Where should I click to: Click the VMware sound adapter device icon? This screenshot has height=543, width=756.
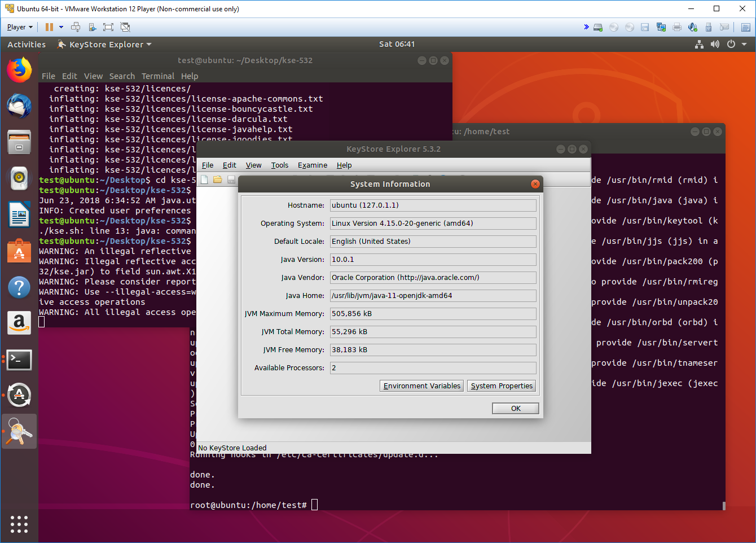coord(693,27)
